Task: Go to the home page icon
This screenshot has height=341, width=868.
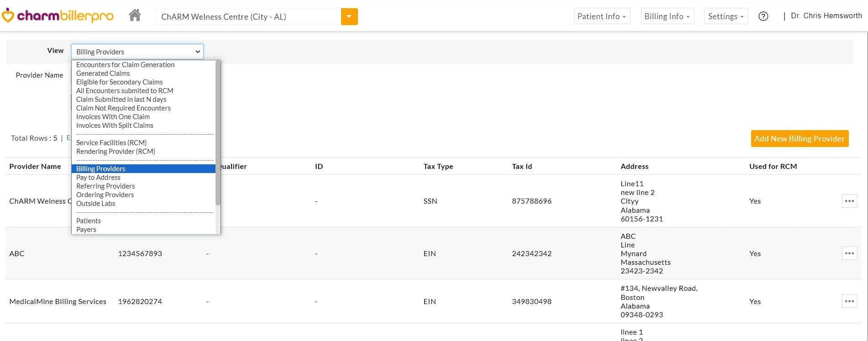Action: [135, 16]
